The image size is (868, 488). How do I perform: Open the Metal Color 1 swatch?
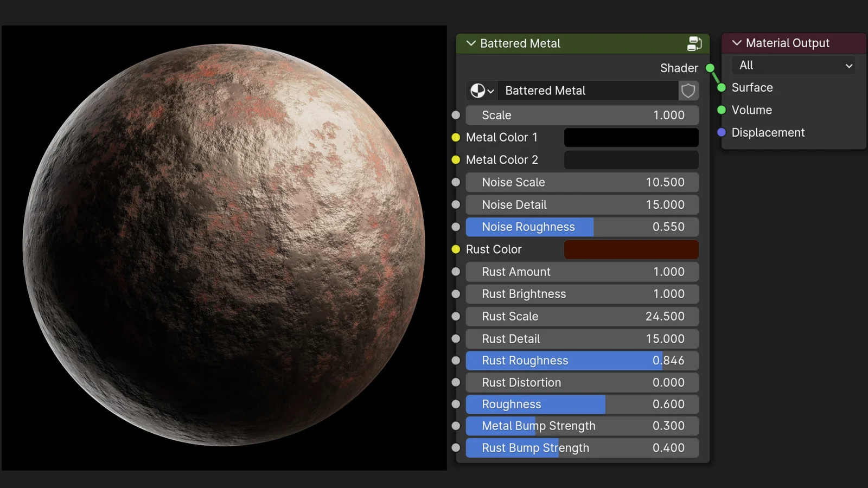pos(631,138)
